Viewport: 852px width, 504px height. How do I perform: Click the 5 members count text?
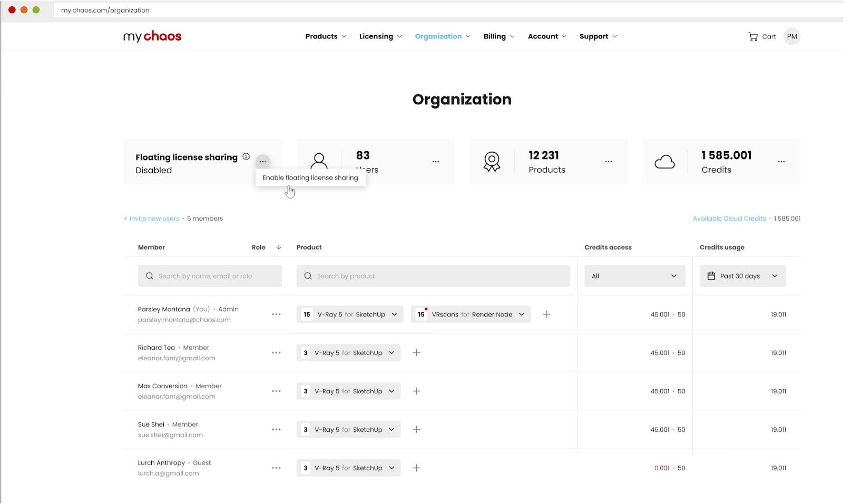click(205, 219)
